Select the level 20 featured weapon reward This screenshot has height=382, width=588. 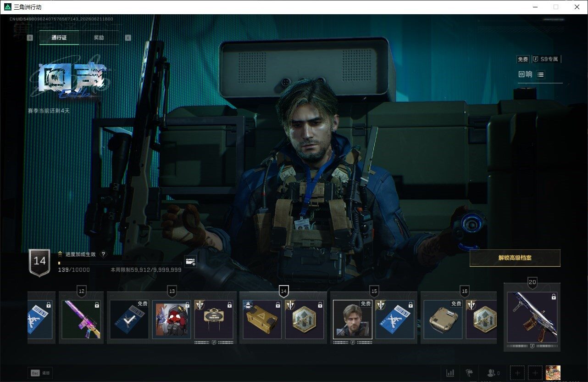[532, 317]
